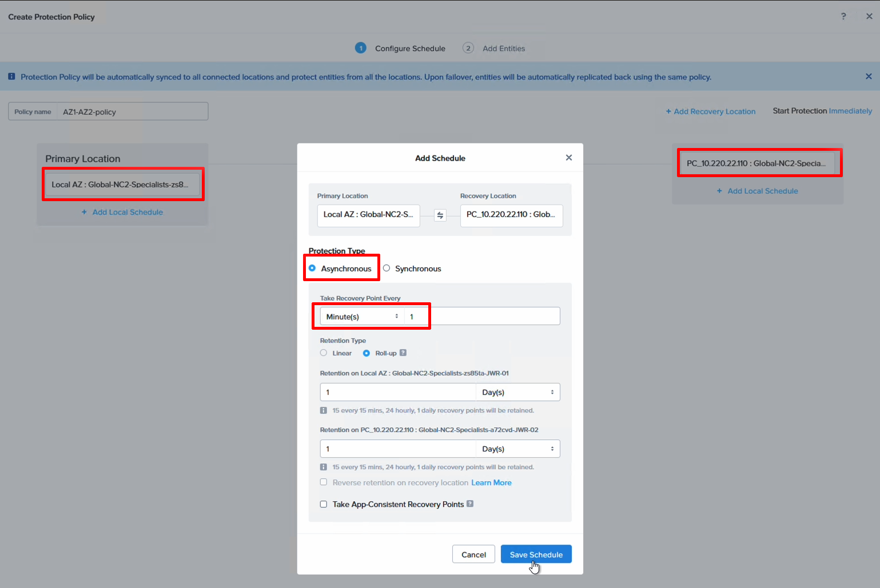Click App-Consistent Recovery Points help icon

[470, 504]
